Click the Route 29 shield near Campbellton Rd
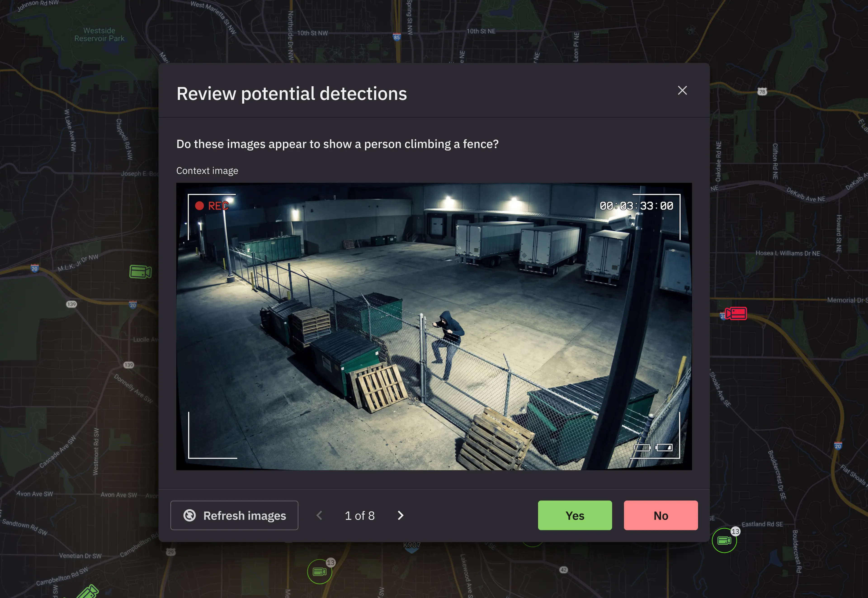This screenshot has height=598, width=868. (171, 552)
